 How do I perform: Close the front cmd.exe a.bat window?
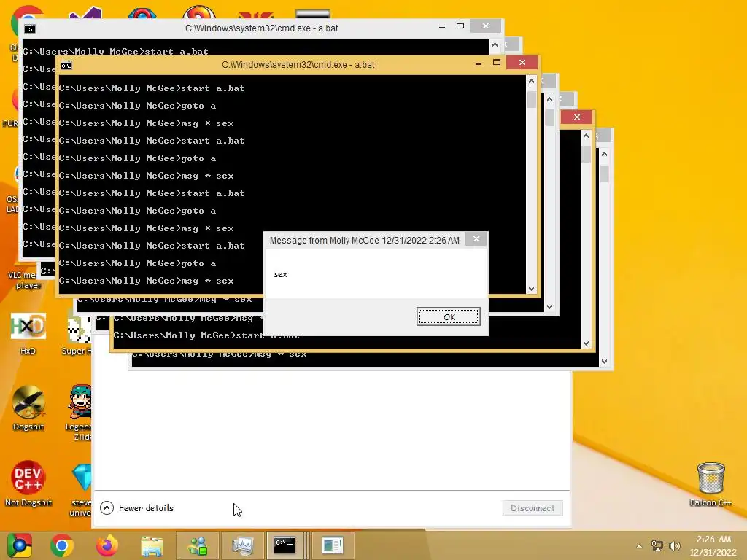pos(522,63)
